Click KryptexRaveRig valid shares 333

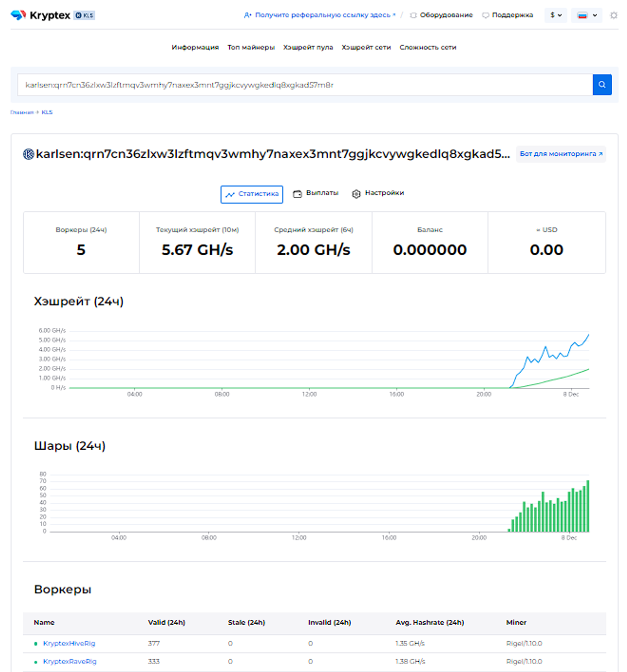pos(154,662)
